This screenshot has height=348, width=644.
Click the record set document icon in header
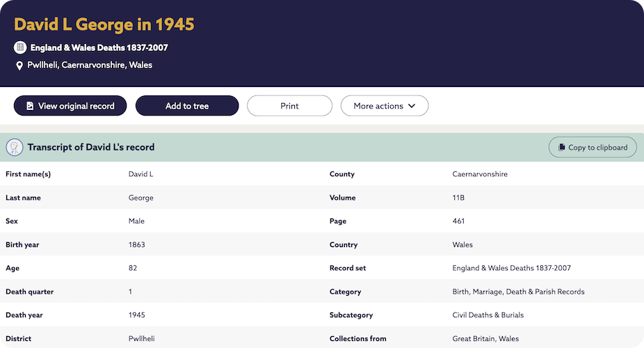(20, 48)
